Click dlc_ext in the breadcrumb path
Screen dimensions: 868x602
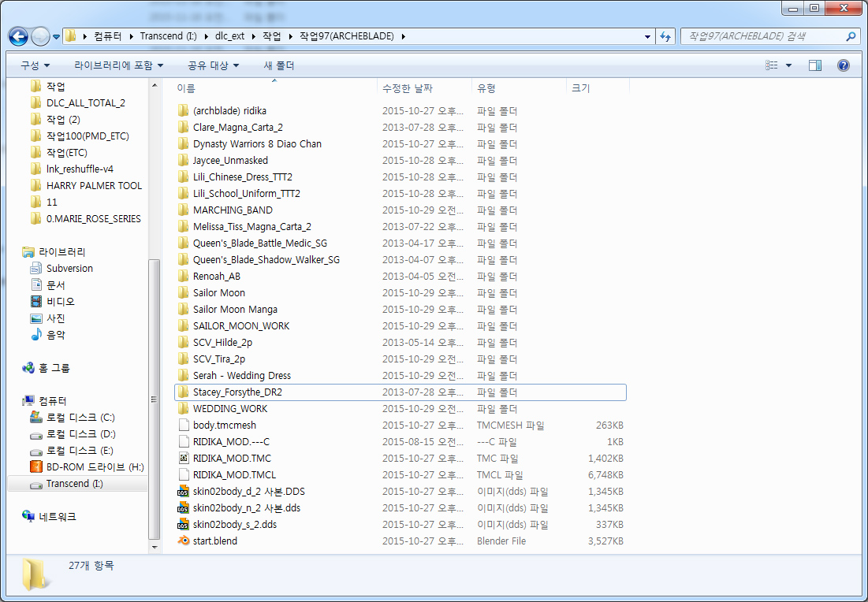tap(229, 36)
